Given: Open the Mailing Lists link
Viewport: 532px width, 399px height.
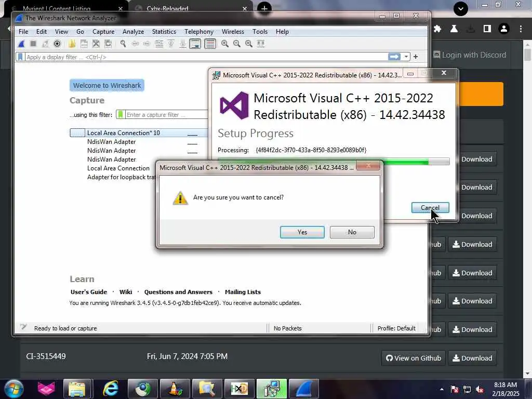Looking at the screenshot, I should pyautogui.click(x=243, y=292).
